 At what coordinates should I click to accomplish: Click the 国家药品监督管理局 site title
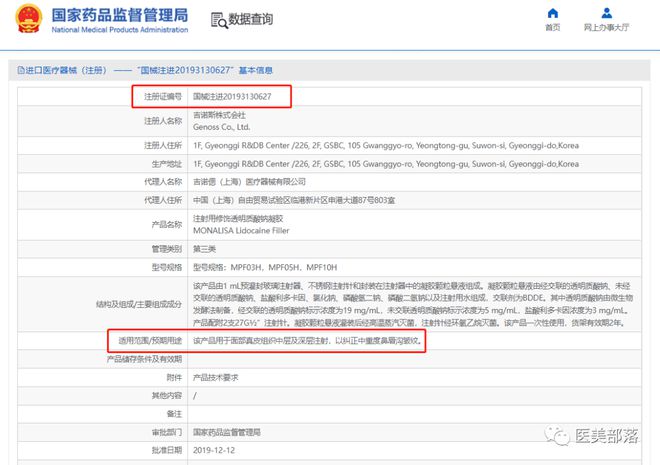click(120, 15)
